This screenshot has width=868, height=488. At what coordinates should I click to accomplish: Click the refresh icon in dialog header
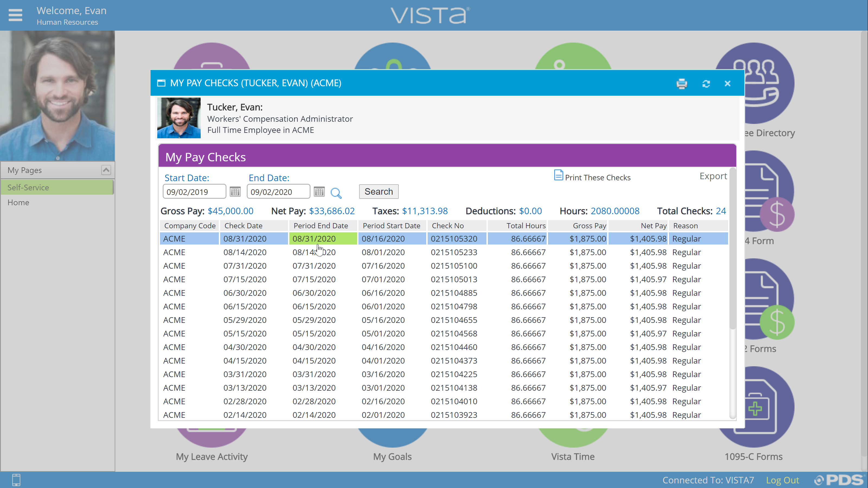[x=706, y=84]
